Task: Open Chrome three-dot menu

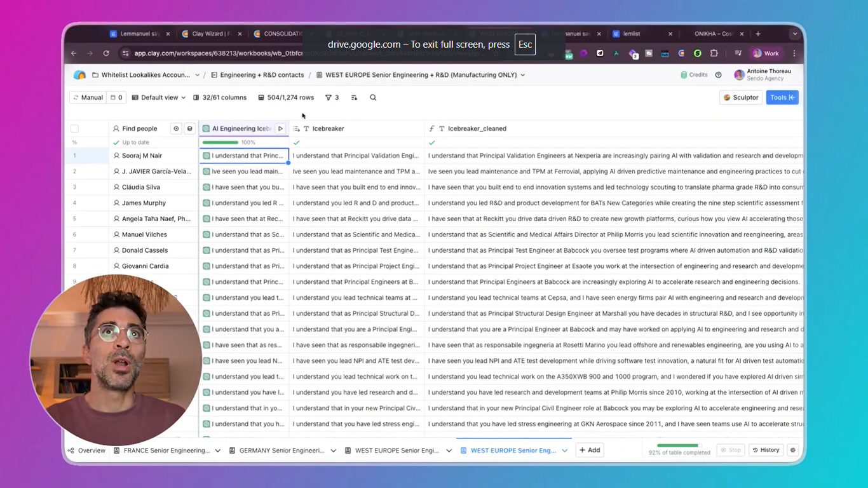Action: [794, 53]
